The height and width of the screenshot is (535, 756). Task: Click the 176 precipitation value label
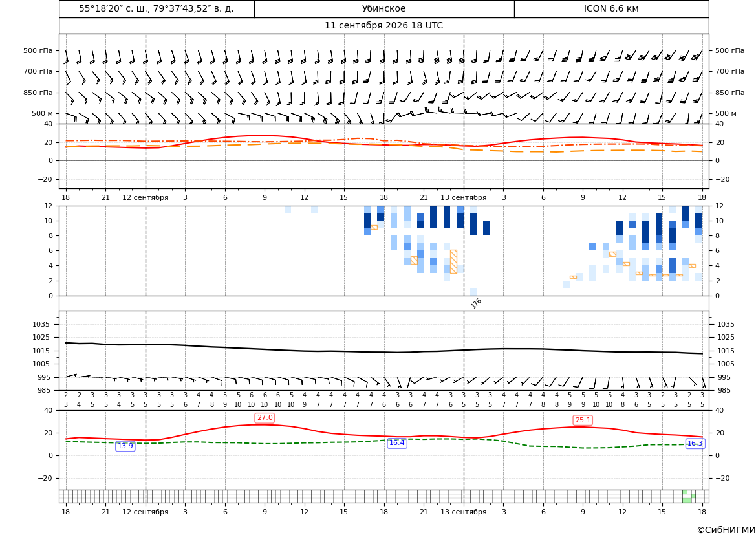[x=476, y=303]
